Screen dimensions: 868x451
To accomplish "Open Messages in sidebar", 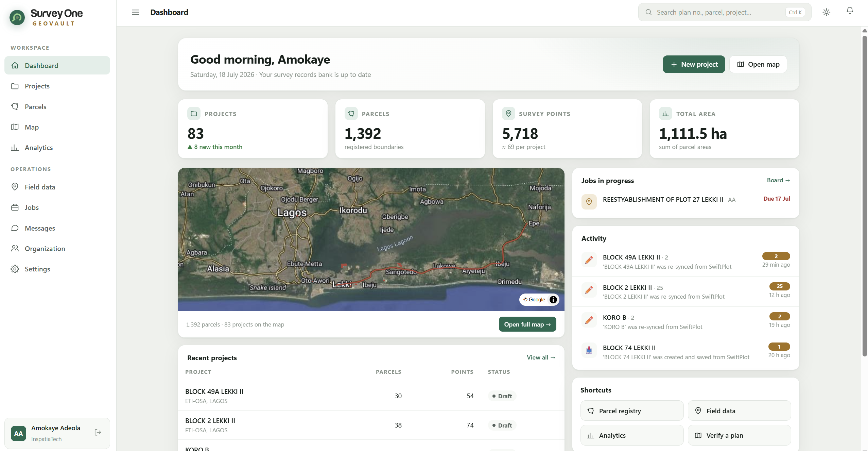I will pos(57,228).
